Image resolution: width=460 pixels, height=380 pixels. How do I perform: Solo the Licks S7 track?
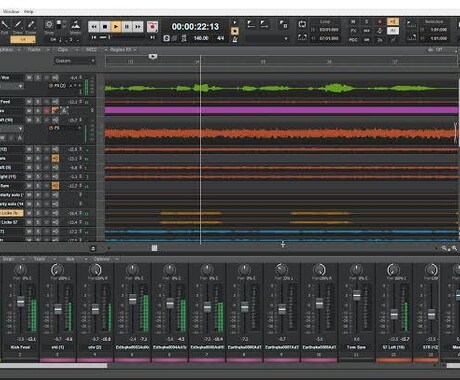click(x=38, y=222)
